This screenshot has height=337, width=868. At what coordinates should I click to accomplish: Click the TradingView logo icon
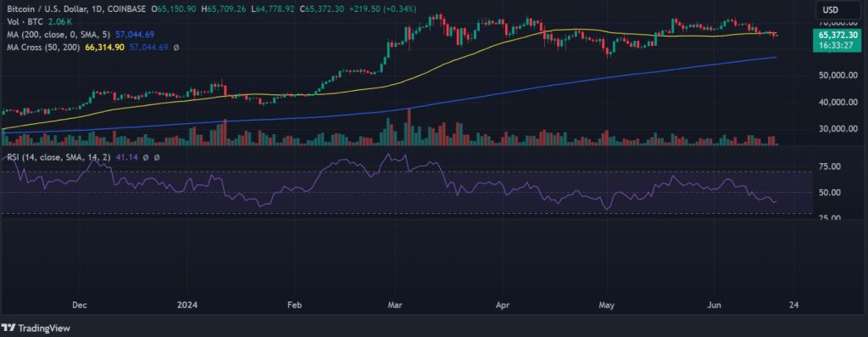(x=9, y=329)
